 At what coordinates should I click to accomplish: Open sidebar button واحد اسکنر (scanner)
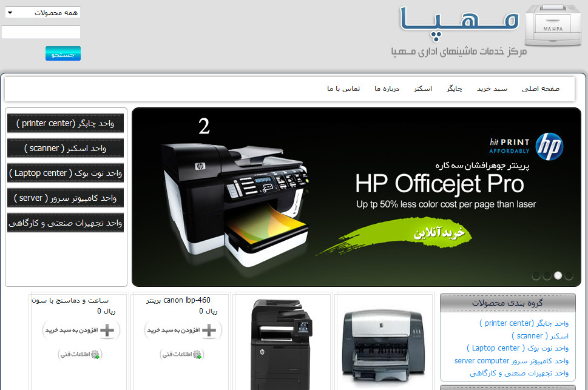pos(66,148)
